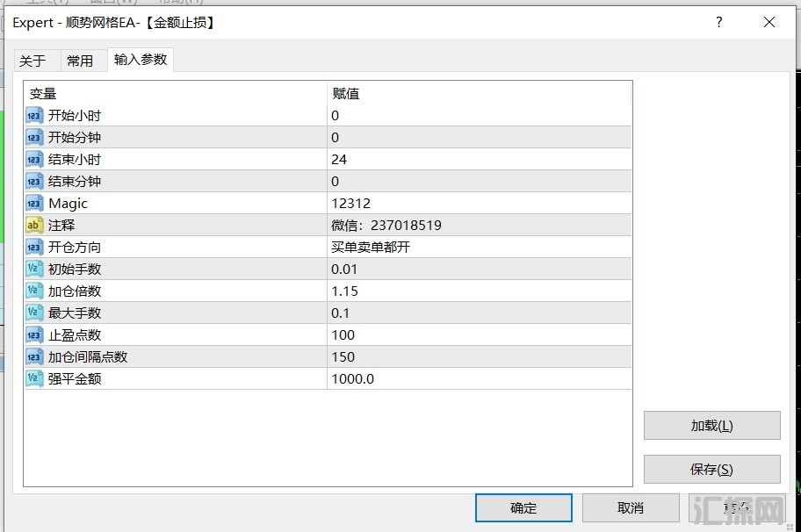
Task: Confirm settings with the 确定 button
Action: coord(523,507)
